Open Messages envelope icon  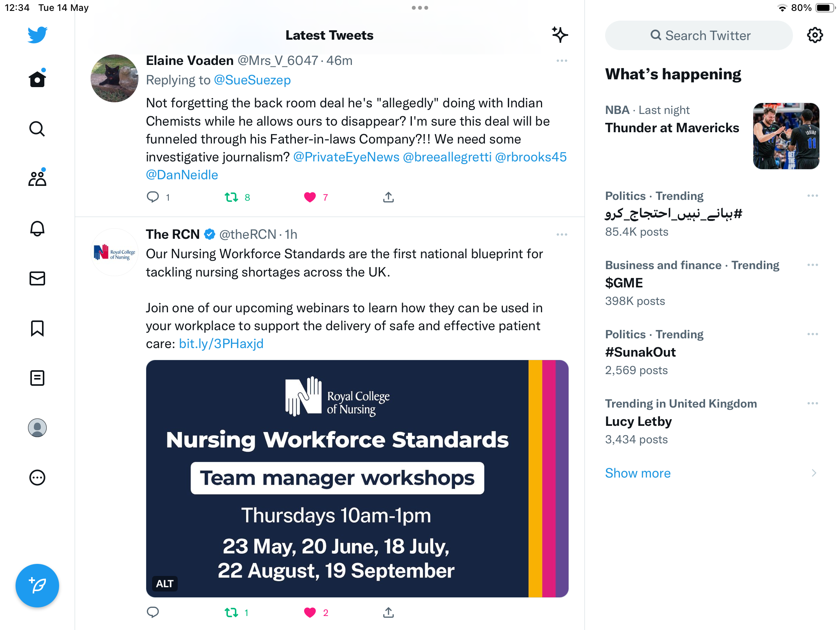[37, 278]
